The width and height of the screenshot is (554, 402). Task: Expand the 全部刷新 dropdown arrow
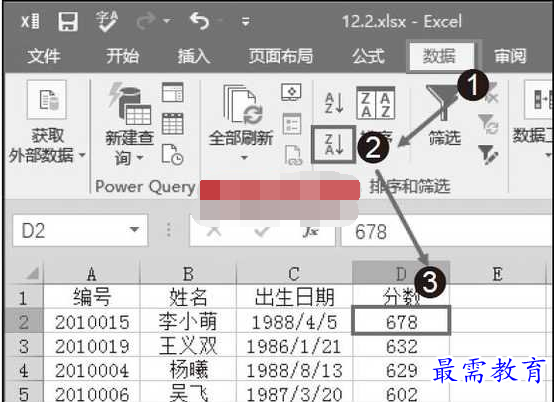244,157
